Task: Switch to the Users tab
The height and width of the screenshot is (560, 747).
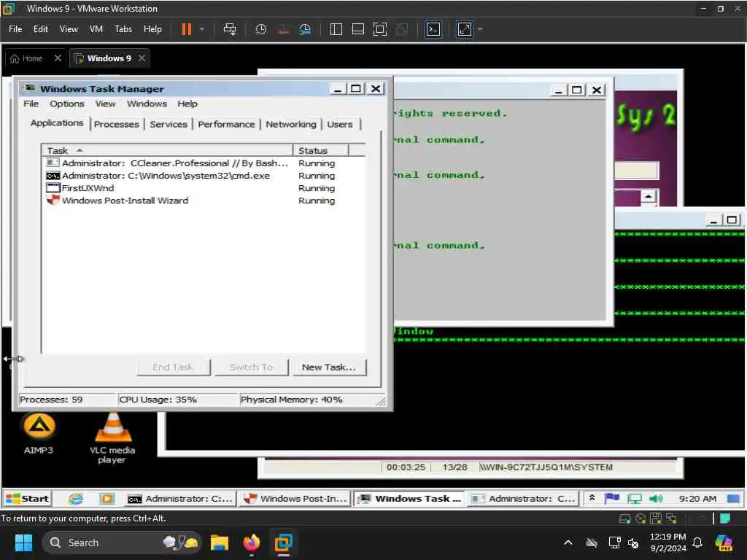Action: tap(340, 124)
